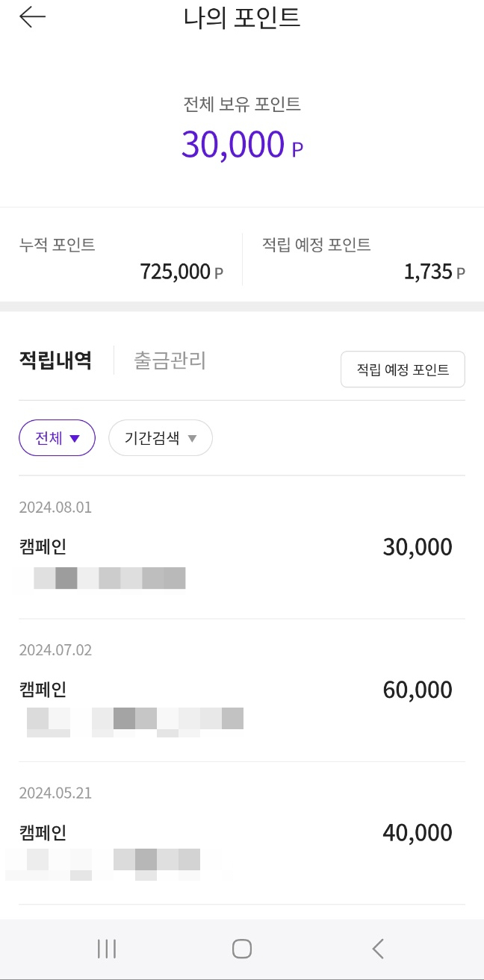
Task: Tap the purple arrow in 전체 filter
Action: click(74, 439)
